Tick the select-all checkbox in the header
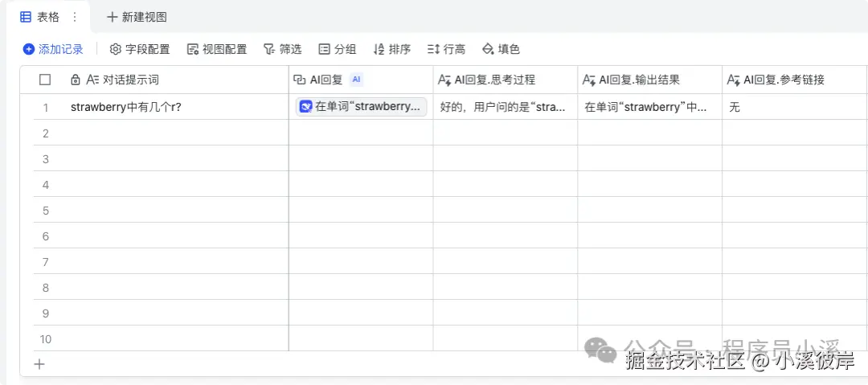Screen dimensions: 868x385 coord(45,80)
